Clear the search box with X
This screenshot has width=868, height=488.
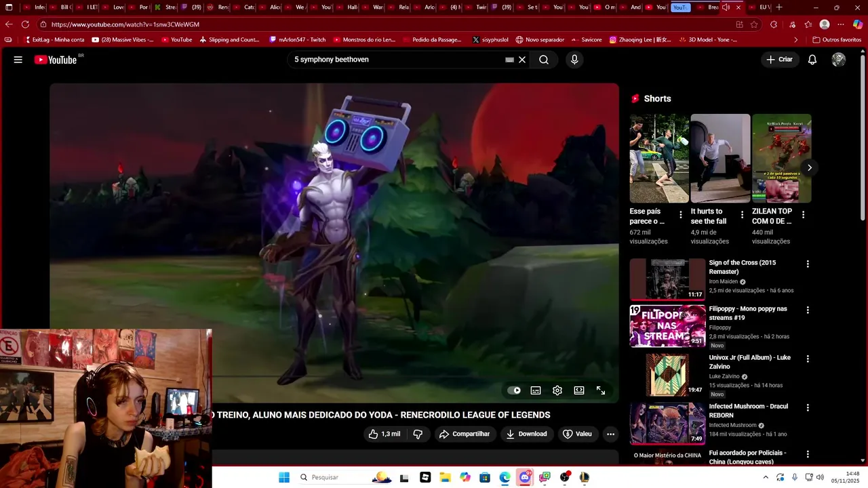522,60
